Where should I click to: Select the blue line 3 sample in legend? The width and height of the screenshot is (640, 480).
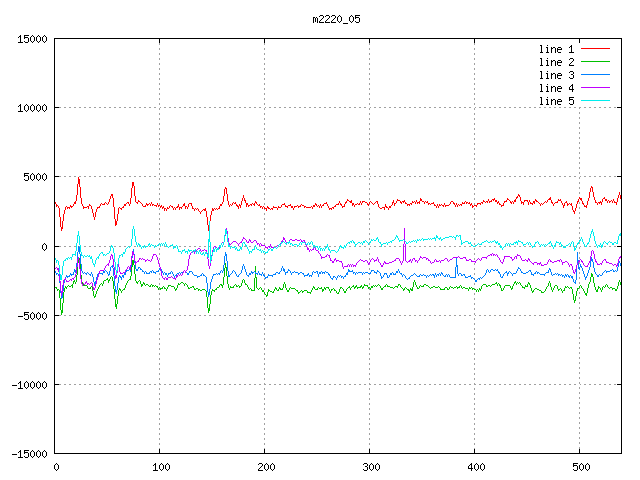595,75
